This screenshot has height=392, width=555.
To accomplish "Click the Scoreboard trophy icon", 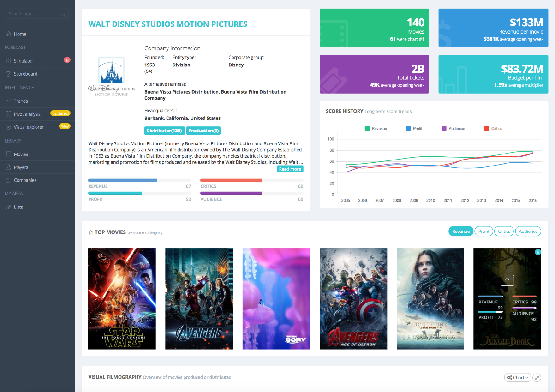I will [x=8, y=74].
